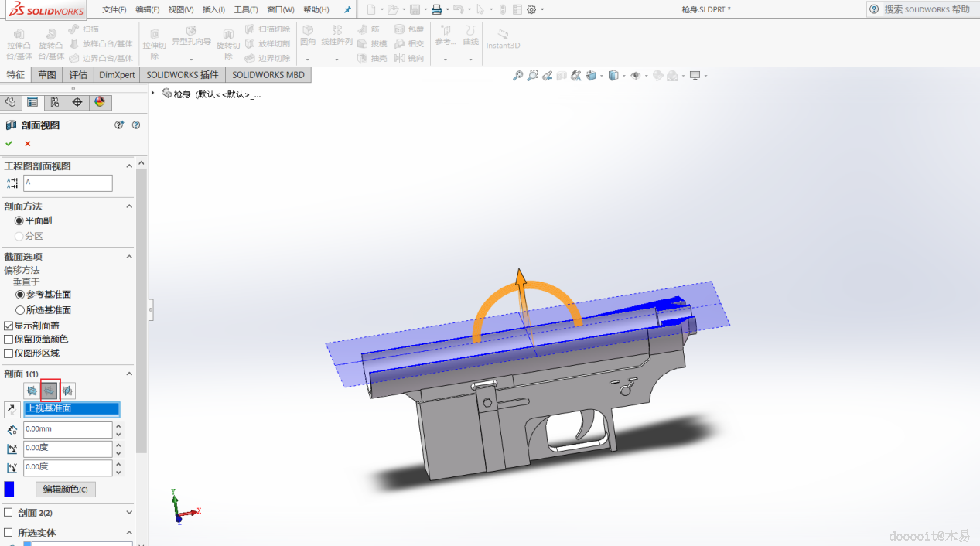This screenshot has width=980, height=546.
Task: Open the DisplayManager color wheel tab
Action: coord(99,102)
